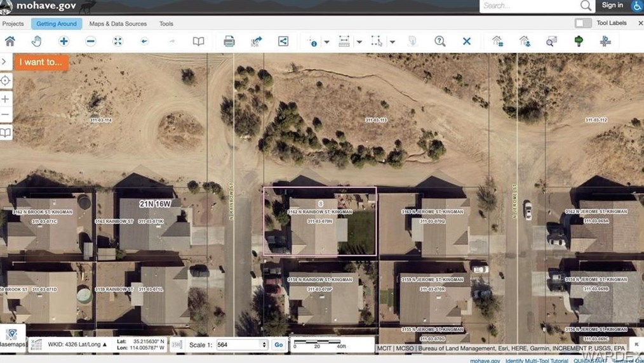The image size is (644, 363).
Task: Click the Print map icon
Action: coord(229,41)
